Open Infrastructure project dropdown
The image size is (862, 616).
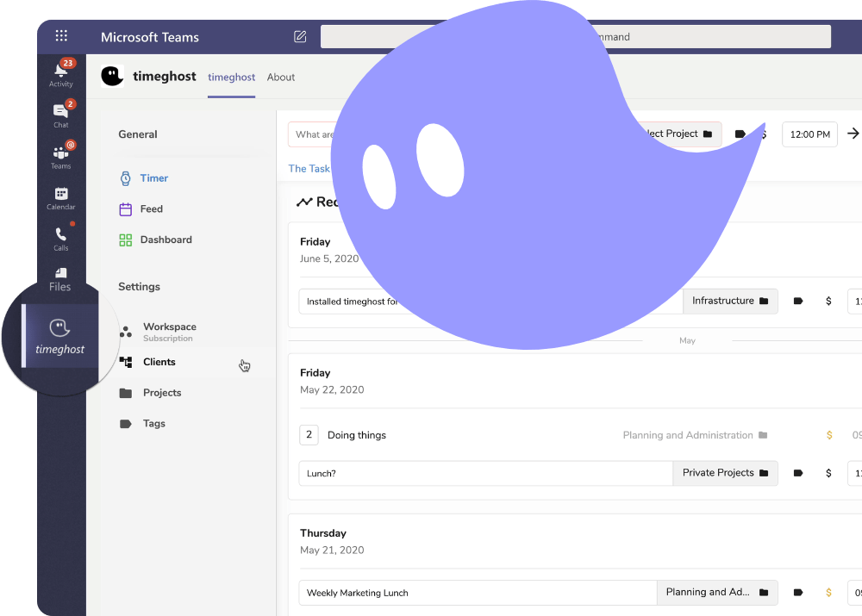(730, 302)
